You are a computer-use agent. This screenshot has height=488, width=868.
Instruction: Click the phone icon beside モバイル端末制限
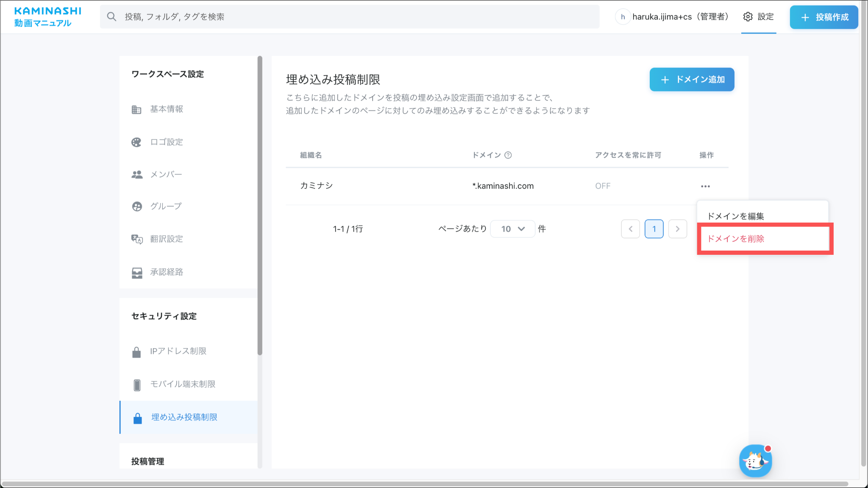[136, 385]
